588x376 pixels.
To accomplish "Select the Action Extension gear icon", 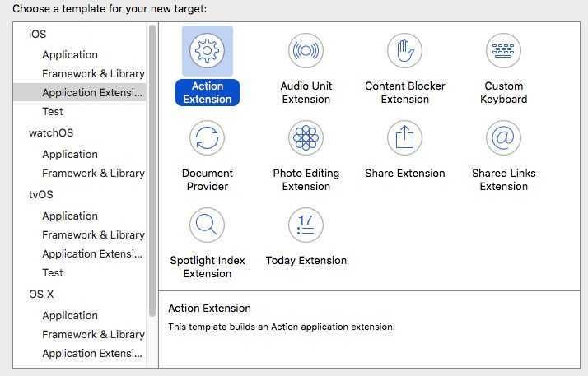I will [207, 50].
